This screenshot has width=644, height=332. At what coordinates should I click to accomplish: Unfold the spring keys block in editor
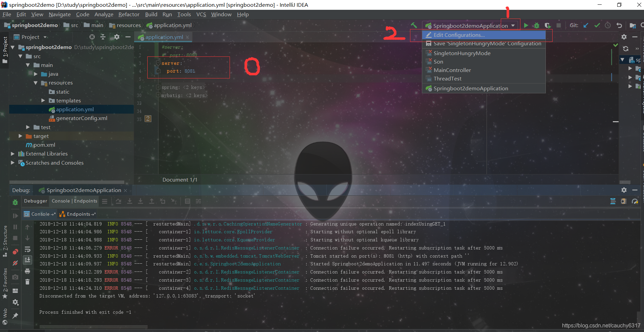pyautogui.click(x=158, y=87)
